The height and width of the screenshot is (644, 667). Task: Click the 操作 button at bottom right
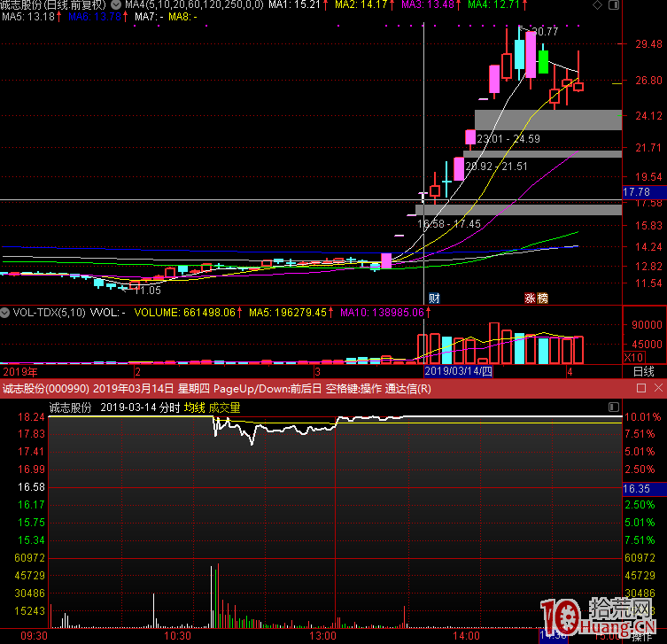click(642, 637)
